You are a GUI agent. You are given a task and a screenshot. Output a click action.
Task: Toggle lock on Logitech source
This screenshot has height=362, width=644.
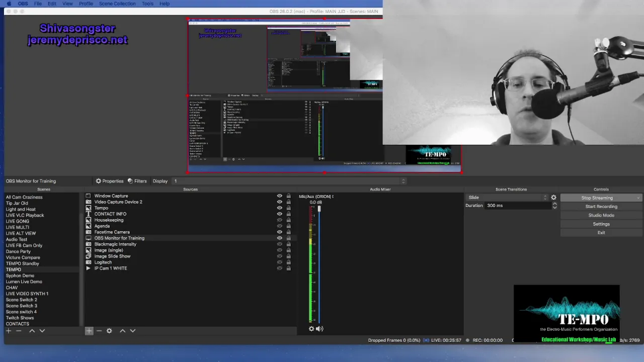click(x=288, y=262)
